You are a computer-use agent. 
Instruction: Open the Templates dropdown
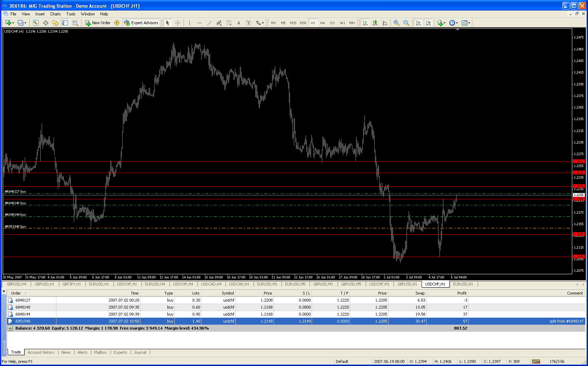466,23
